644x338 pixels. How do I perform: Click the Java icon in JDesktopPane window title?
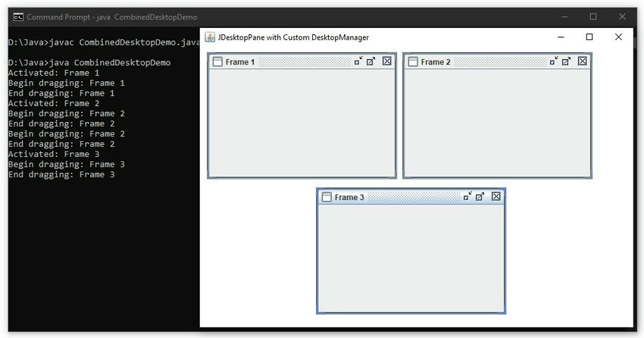[210, 37]
